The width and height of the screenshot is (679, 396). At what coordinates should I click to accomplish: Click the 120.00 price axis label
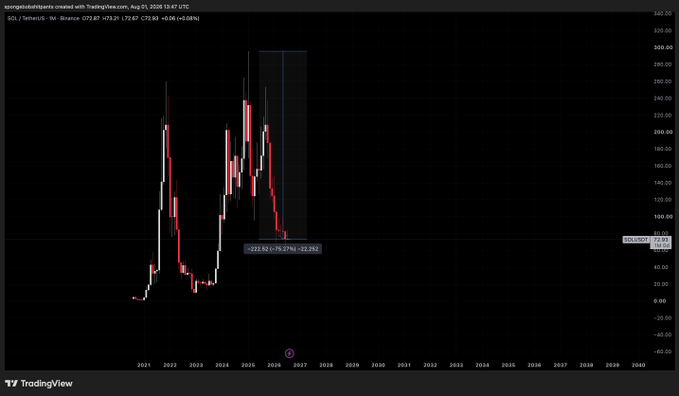click(x=663, y=200)
